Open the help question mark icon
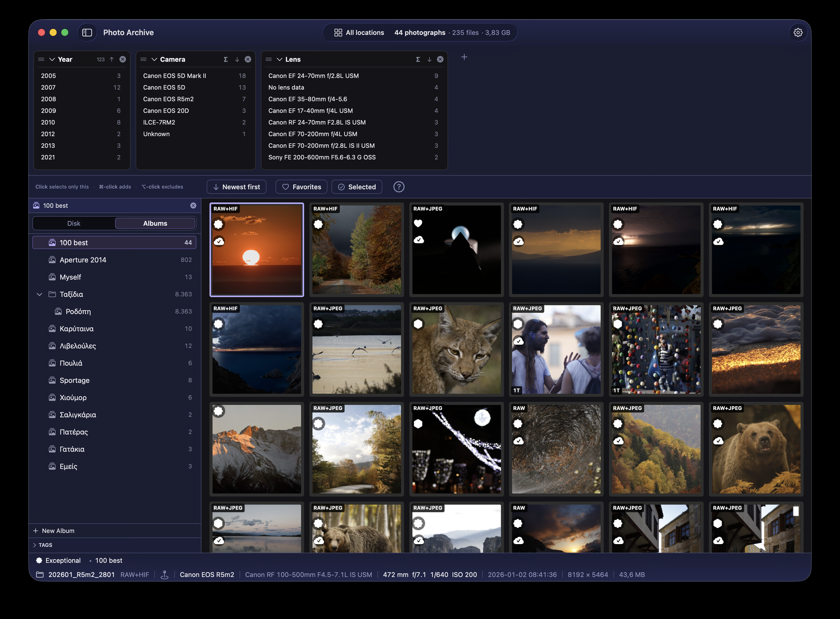This screenshot has width=840, height=619. pyautogui.click(x=398, y=187)
